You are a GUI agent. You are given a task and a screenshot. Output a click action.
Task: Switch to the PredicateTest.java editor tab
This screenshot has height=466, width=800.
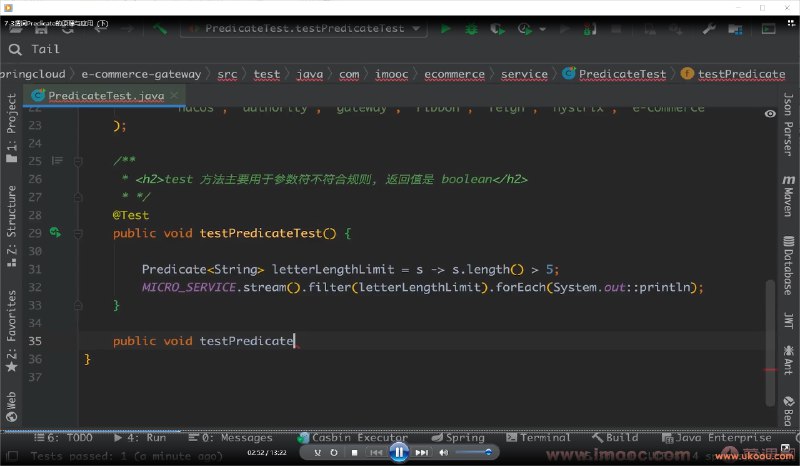(x=106, y=95)
